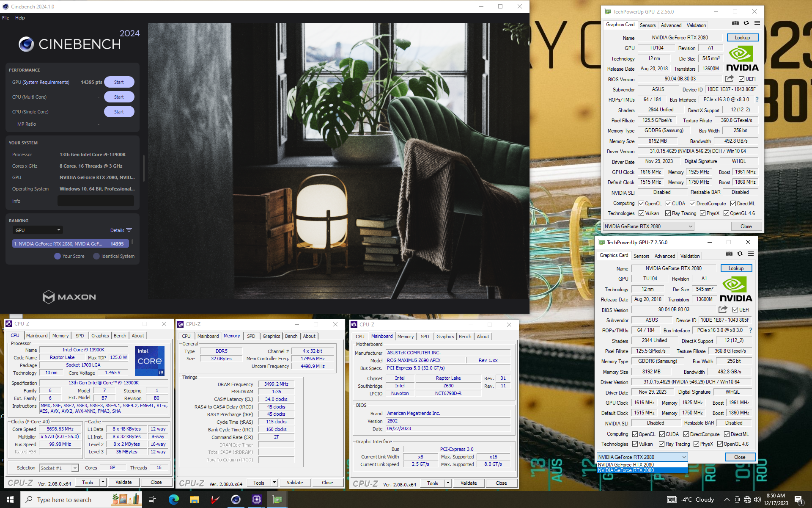Click the bus interface question mark in upper GPU-Z
The width and height of the screenshot is (812, 508).
(x=757, y=99)
